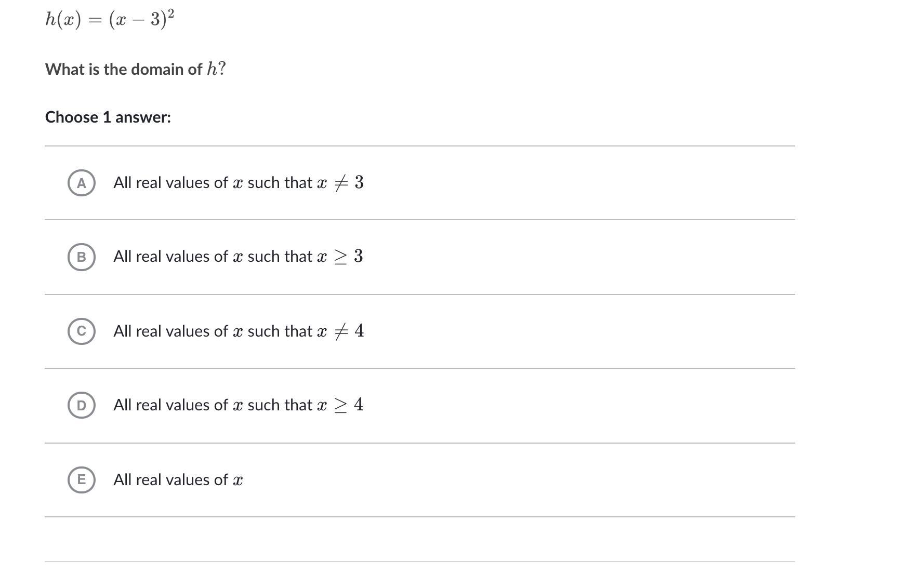Image resolution: width=897 pixels, height=588 pixels.
Task: Click the "x ≠ 4" math expression in option C
Action: coord(340,331)
